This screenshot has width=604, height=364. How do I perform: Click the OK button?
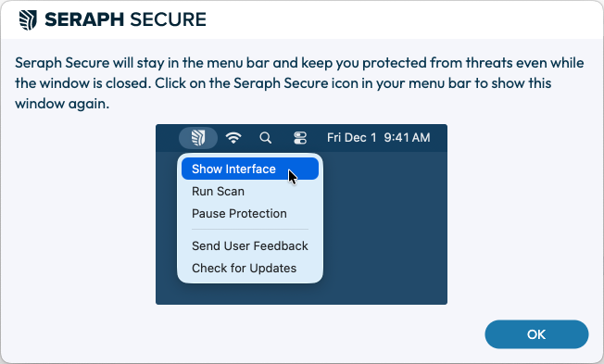tap(536, 334)
